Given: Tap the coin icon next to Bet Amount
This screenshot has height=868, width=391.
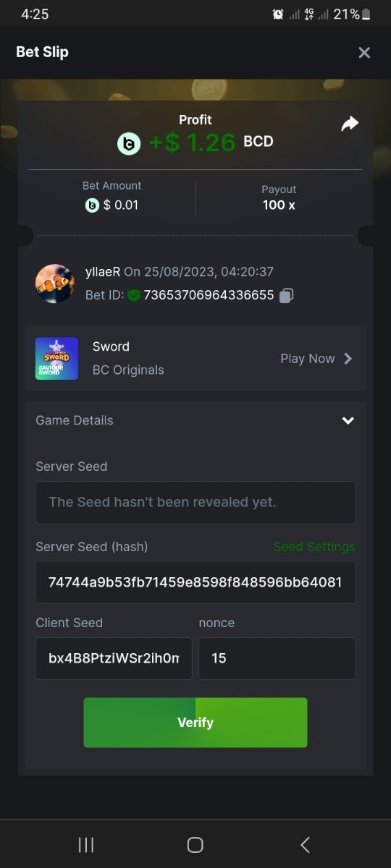Looking at the screenshot, I should (92, 205).
